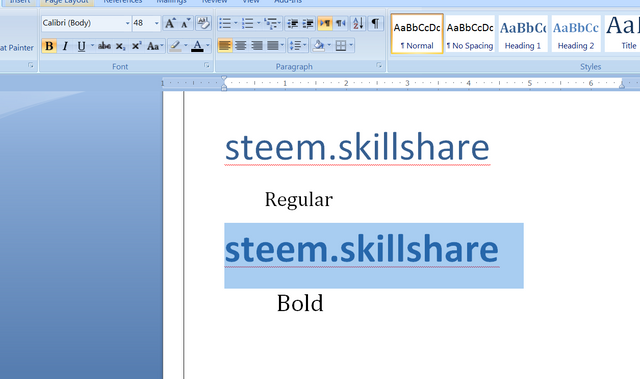Toggle Bold formatting button

tap(49, 46)
